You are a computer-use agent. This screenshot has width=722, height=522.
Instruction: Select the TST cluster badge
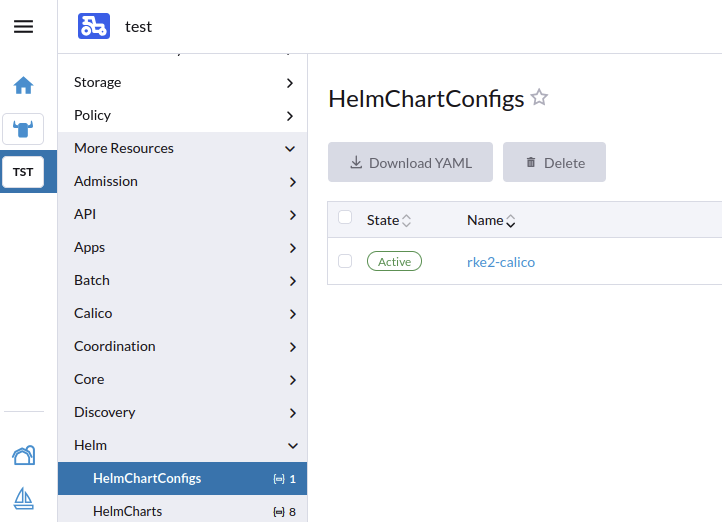tap(23, 172)
